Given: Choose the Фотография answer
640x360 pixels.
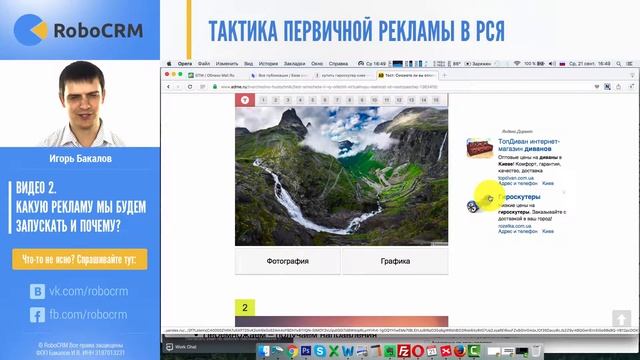Looking at the screenshot, I should click(287, 261).
